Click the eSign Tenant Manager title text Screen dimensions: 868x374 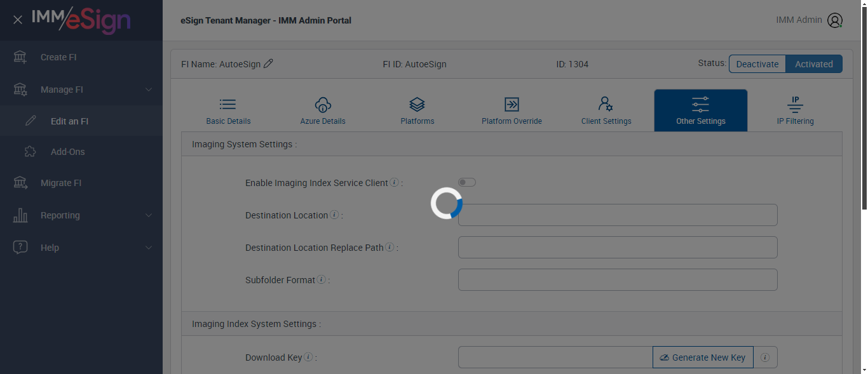coord(266,20)
